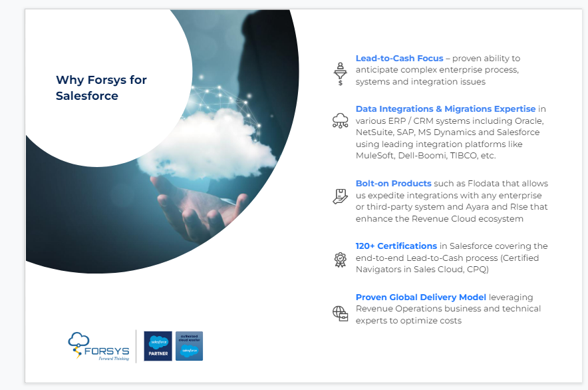This screenshot has width=588, height=390.
Task: Click the Forsys cloud logo
Action: 98,345
